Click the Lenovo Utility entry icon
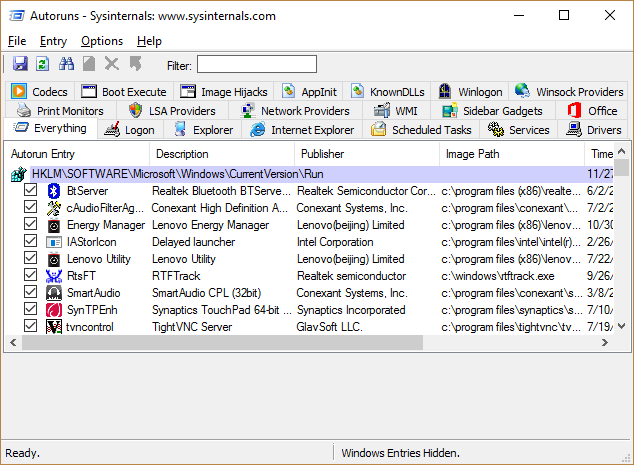634x465 pixels. [54, 259]
